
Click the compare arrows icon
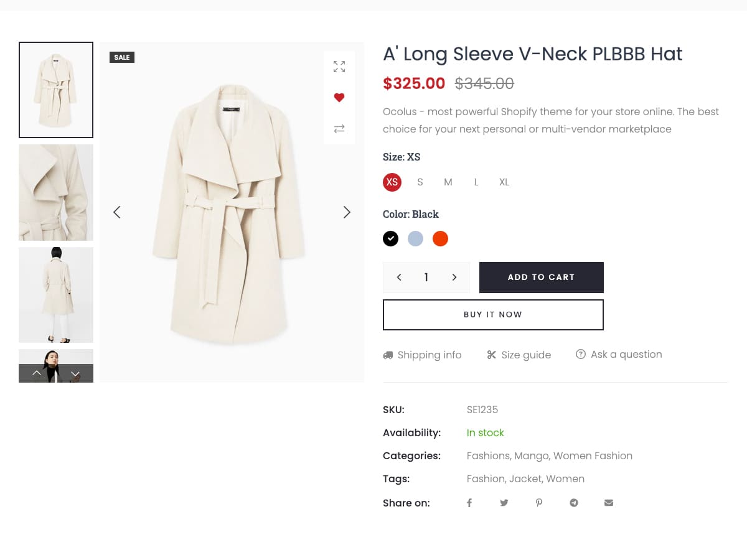tap(339, 129)
